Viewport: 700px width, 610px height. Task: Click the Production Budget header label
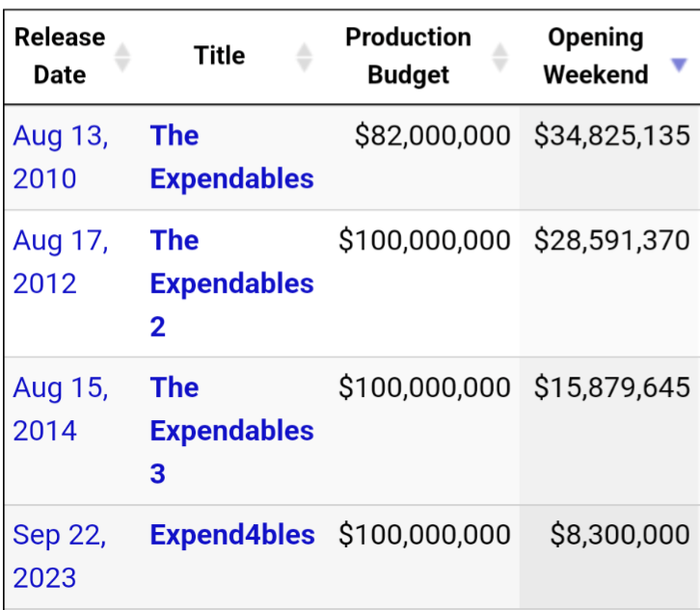coord(409,56)
